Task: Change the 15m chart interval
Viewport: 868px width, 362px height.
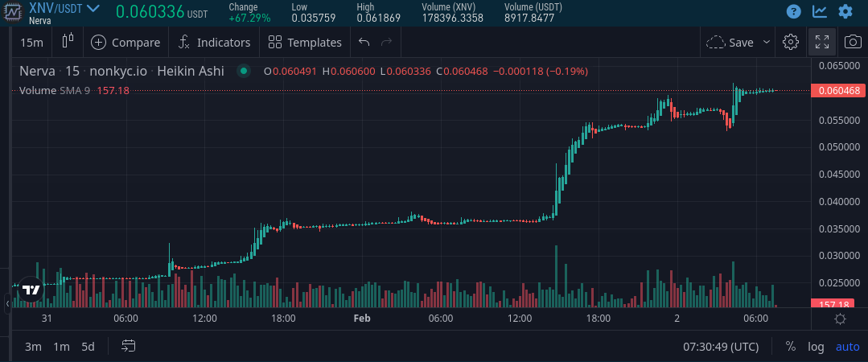Action: point(31,43)
